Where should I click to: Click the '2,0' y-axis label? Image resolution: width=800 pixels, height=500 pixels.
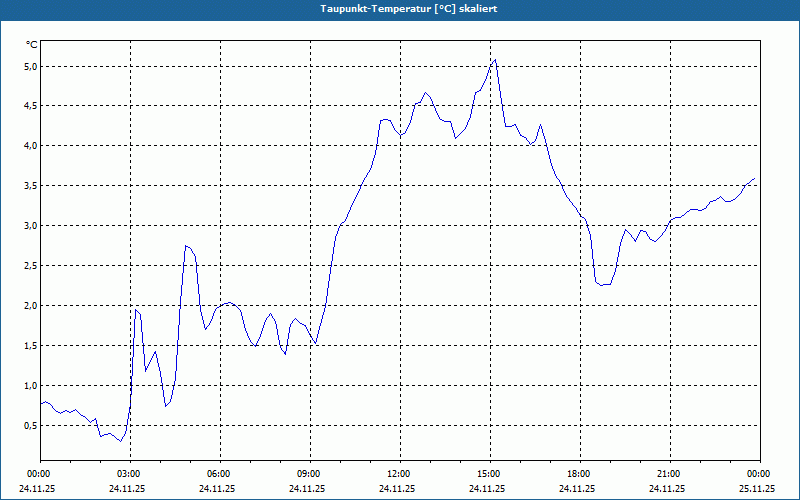[31, 306]
